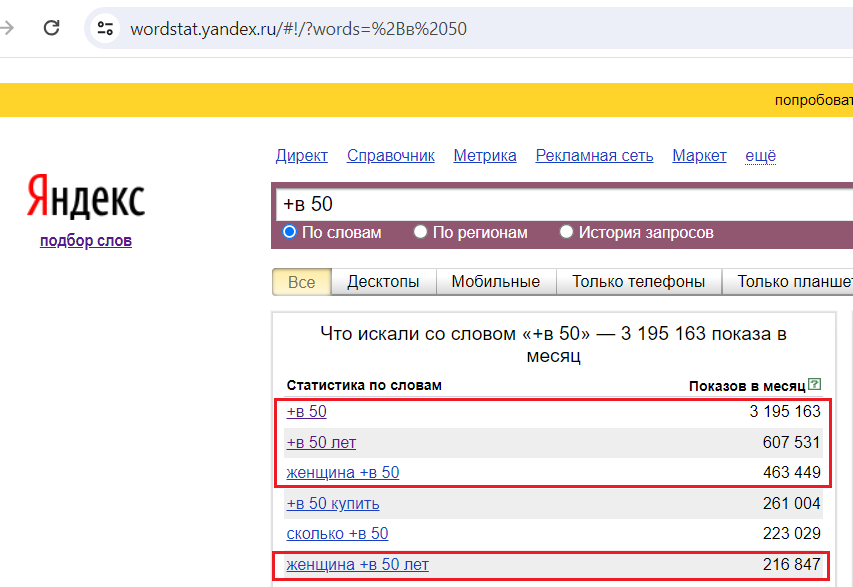Screen dimensions: 853x587
Task: Select the По словам radio button
Action: [289, 232]
